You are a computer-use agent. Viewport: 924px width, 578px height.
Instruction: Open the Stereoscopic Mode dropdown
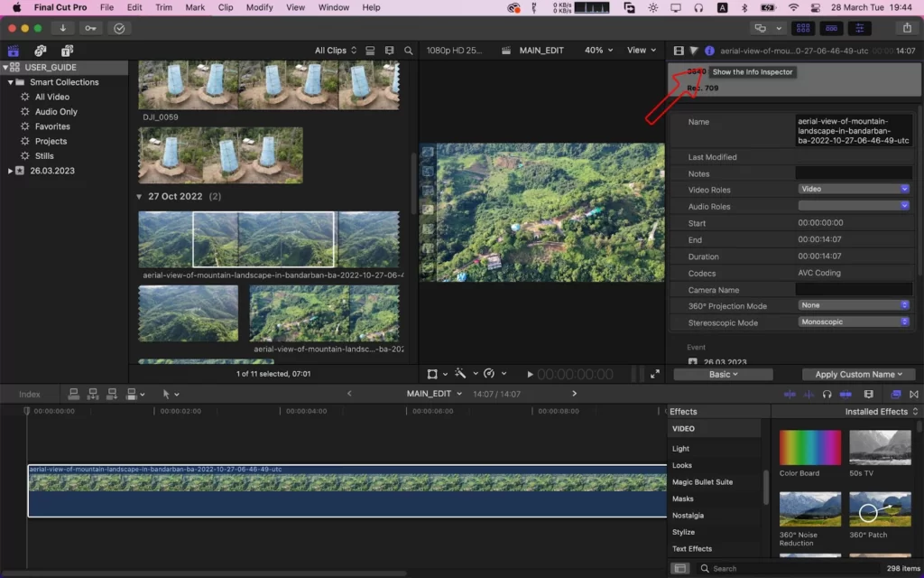point(854,322)
